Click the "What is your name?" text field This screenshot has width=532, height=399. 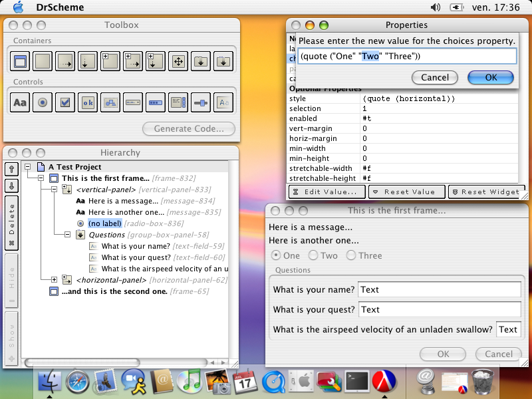coord(439,290)
